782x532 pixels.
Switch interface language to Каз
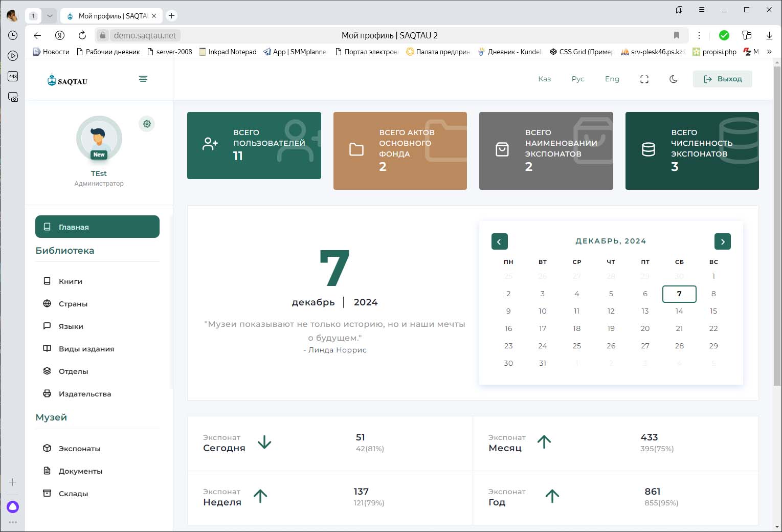pos(544,79)
